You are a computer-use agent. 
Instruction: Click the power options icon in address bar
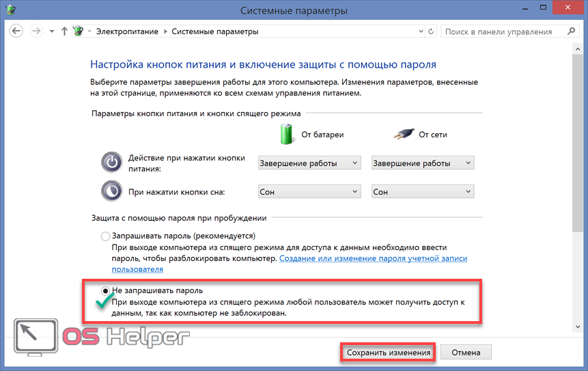point(79,31)
